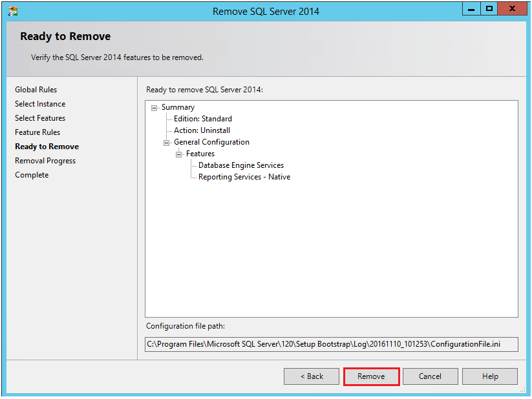The width and height of the screenshot is (532, 399).
Task: Collapse the Features tree node
Action: point(178,154)
